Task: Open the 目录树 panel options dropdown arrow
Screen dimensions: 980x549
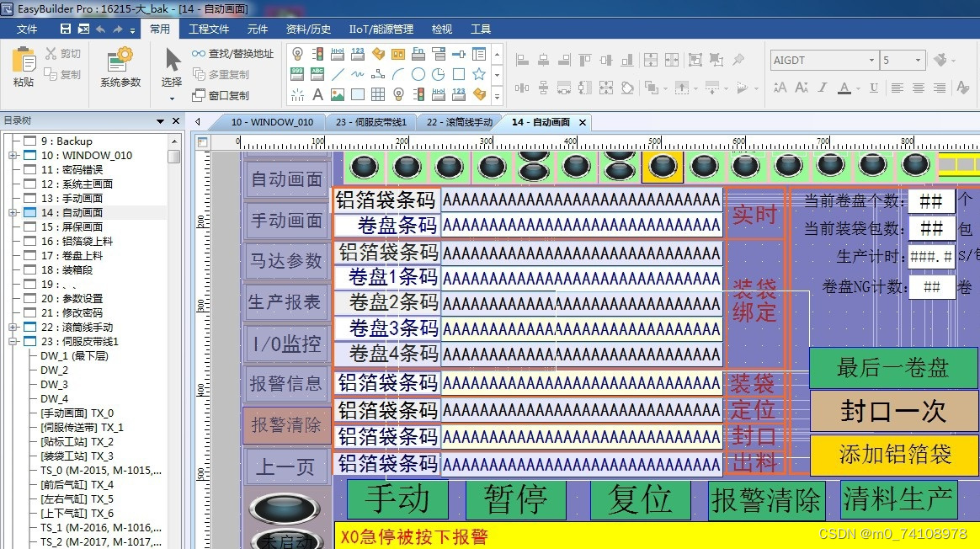Action: [x=161, y=120]
